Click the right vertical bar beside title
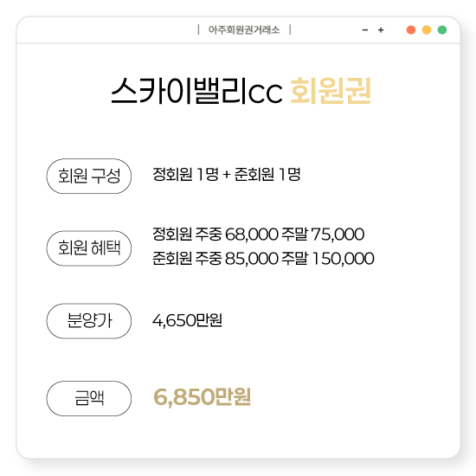 290,29
